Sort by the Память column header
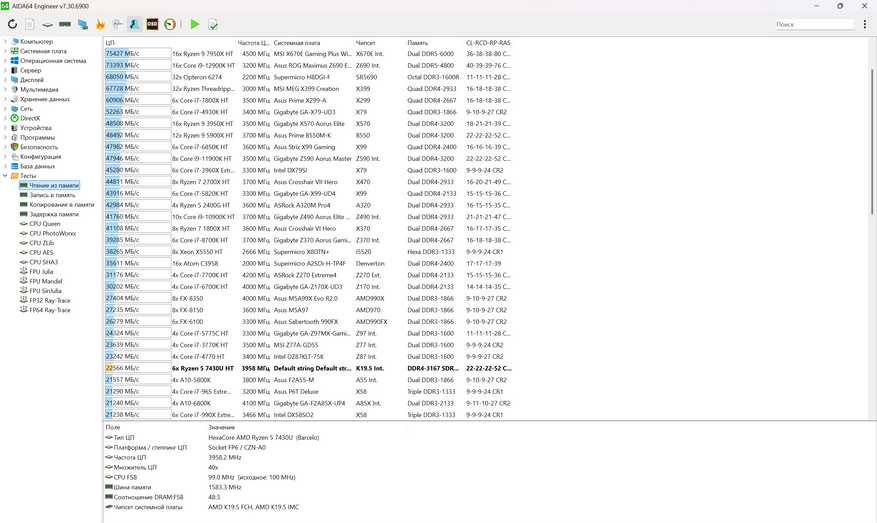This screenshot has height=523, width=877. [435, 43]
